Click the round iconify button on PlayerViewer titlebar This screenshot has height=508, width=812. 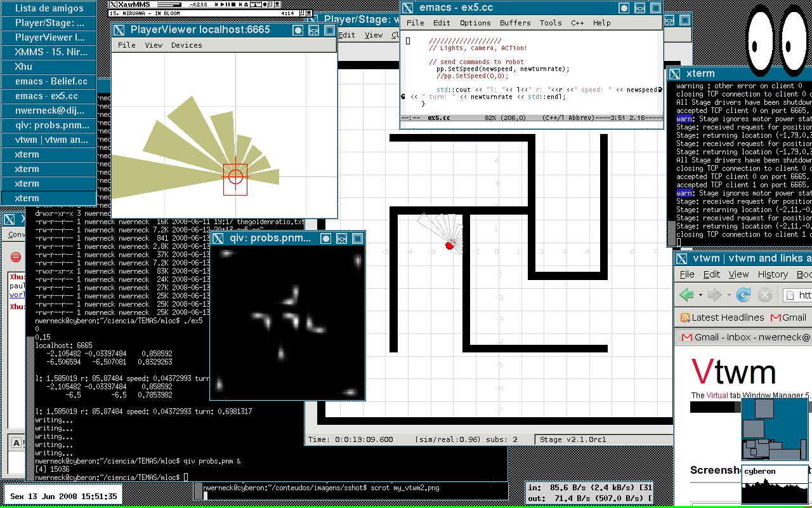pos(298,30)
